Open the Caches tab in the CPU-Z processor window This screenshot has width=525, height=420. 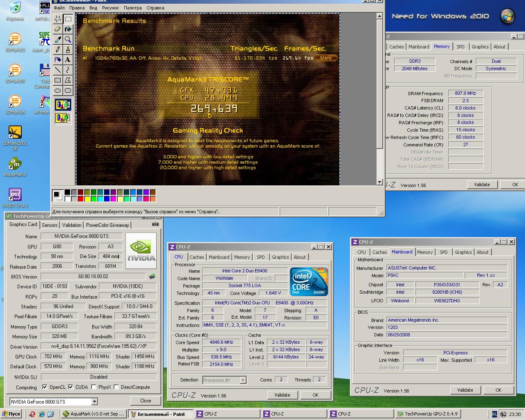click(x=197, y=257)
